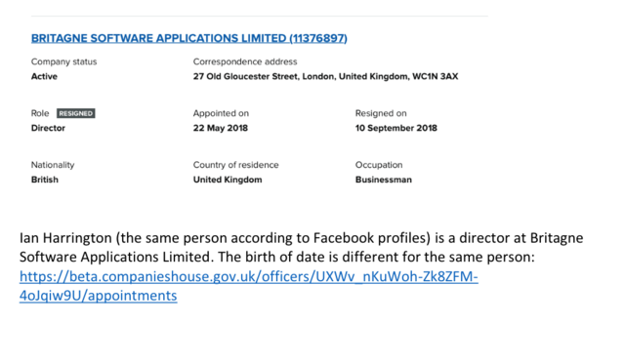Select the Businessman occupation value
This screenshot has width=625, height=364.
coord(384,180)
